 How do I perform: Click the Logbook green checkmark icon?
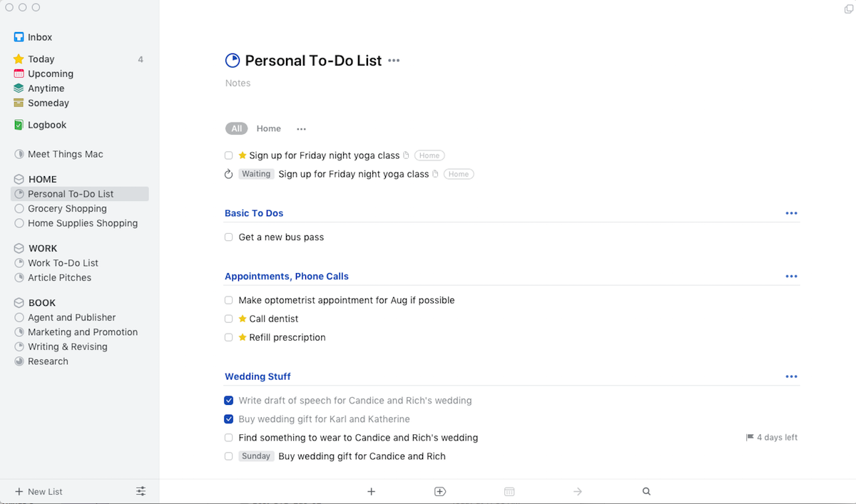coord(19,125)
